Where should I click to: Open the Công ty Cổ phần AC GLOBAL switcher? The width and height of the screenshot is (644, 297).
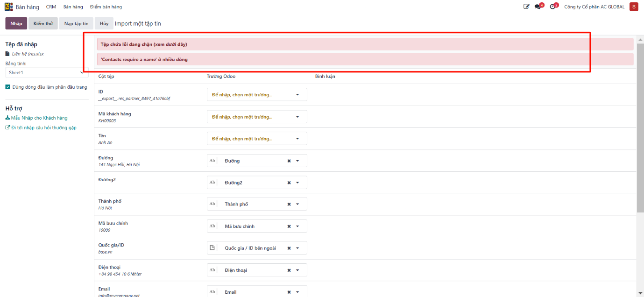pyautogui.click(x=594, y=7)
